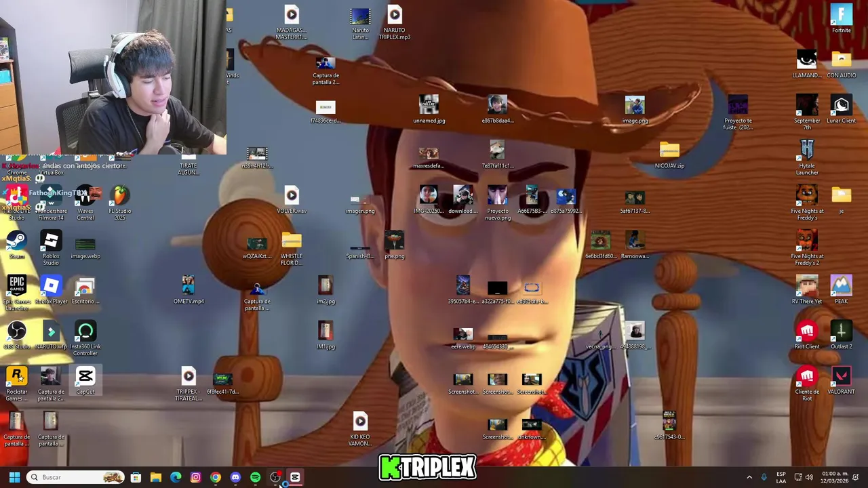Image resolution: width=868 pixels, height=488 pixels.
Task: Open the Lunar Client shortcut
Action: pyautogui.click(x=841, y=110)
